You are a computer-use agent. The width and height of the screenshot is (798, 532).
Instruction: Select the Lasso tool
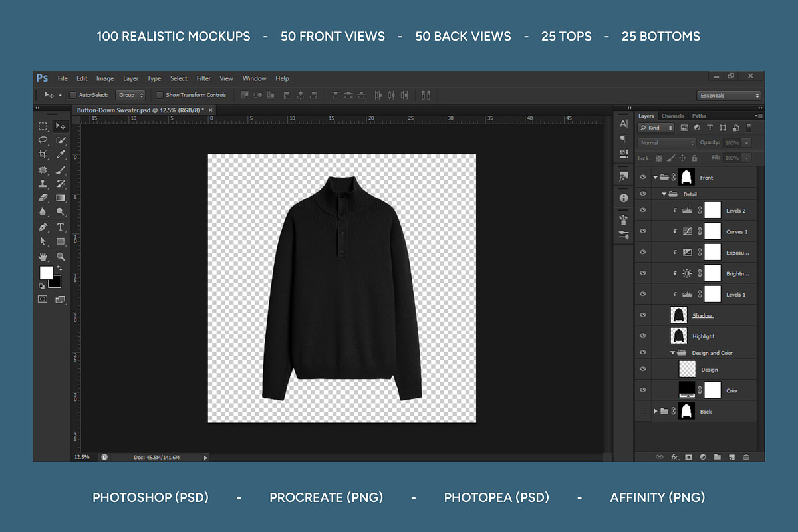[43, 140]
